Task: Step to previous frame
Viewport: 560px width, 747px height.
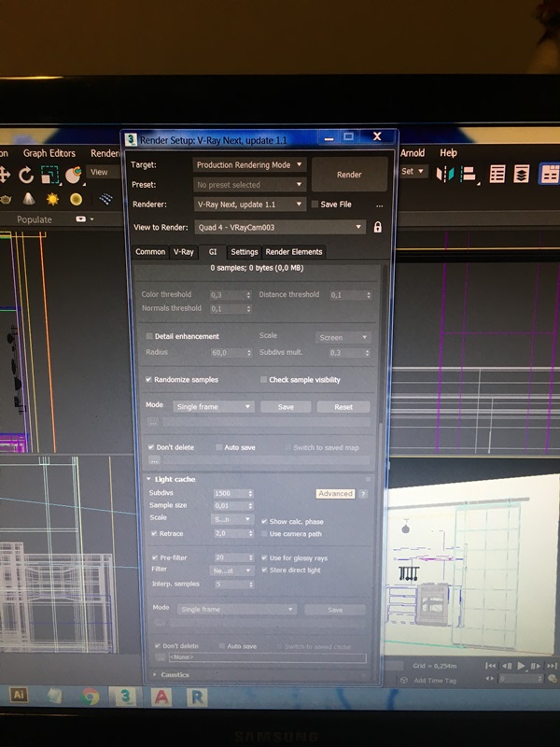Action: point(507,666)
